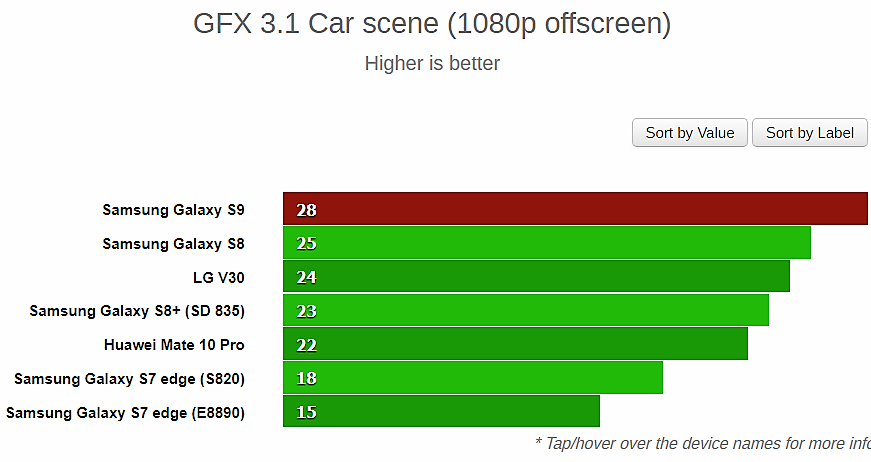
Task: Select the green bar showing score 25
Action: click(x=546, y=243)
